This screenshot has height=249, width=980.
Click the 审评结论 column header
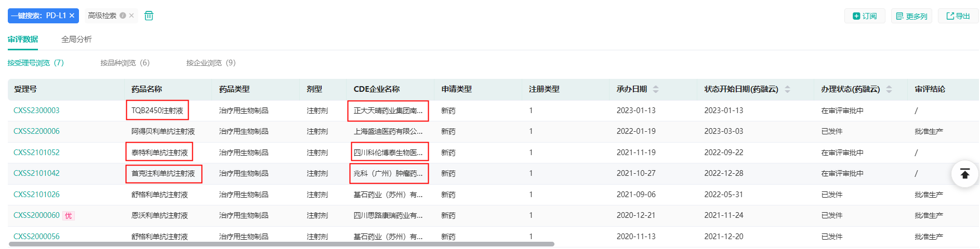pos(930,89)
